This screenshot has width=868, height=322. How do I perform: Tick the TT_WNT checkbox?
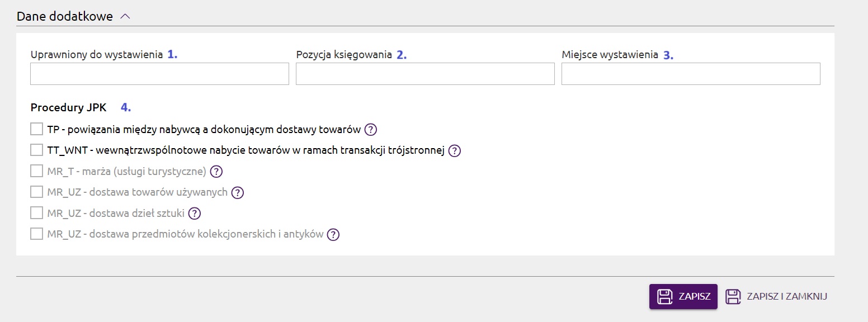tap(36, 150)
